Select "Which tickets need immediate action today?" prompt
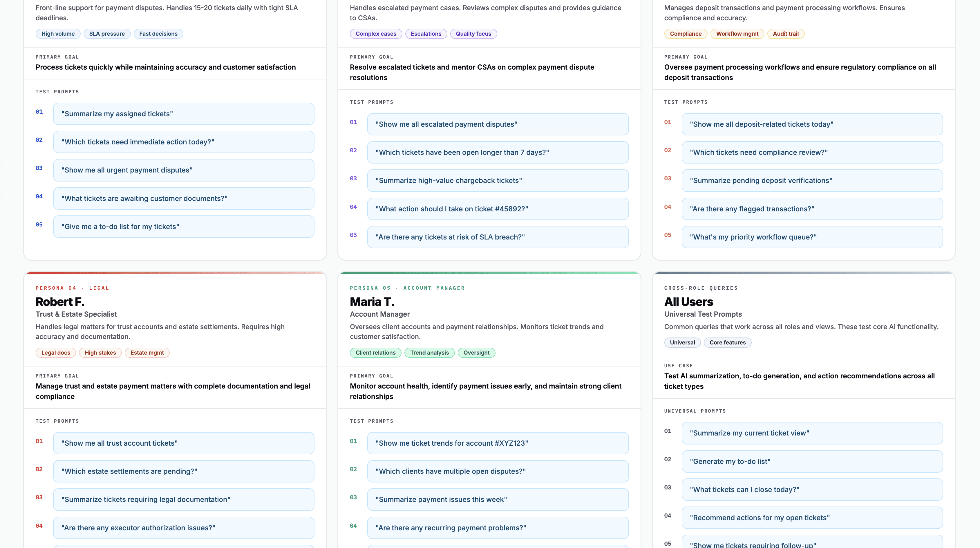The height and width of the screenshot is (548, 980). pyautogui.click(x=183, y=142)
